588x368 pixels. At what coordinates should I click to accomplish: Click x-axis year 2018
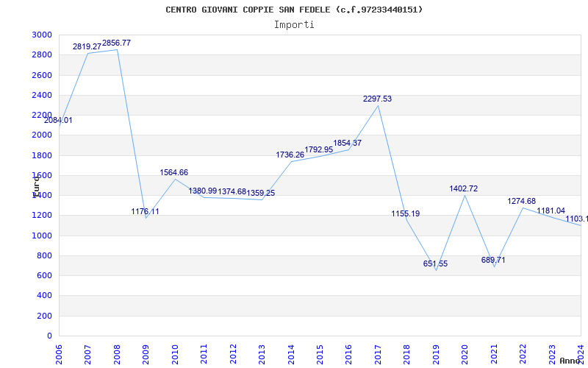(407, 355)
